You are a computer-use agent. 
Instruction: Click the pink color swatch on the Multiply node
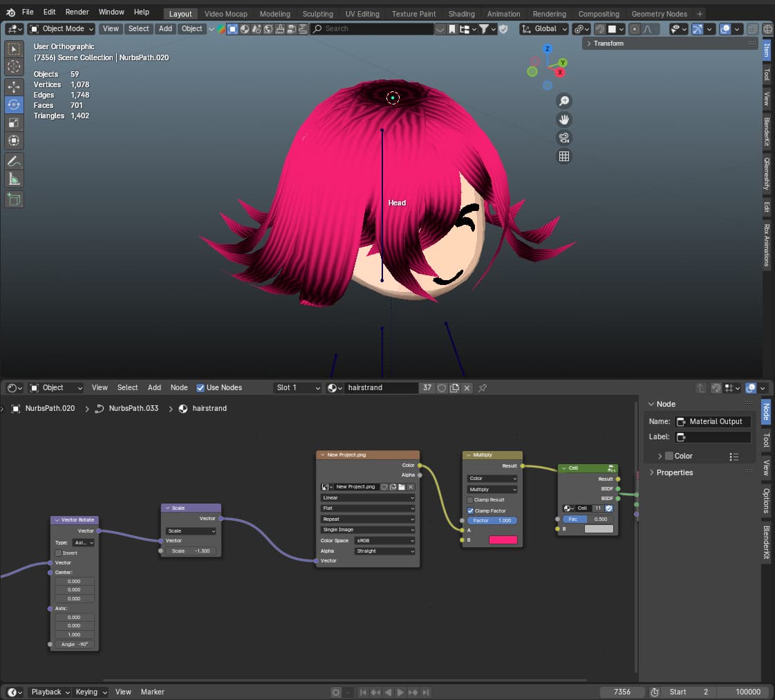pyautogui.click(x=504, y=540)
